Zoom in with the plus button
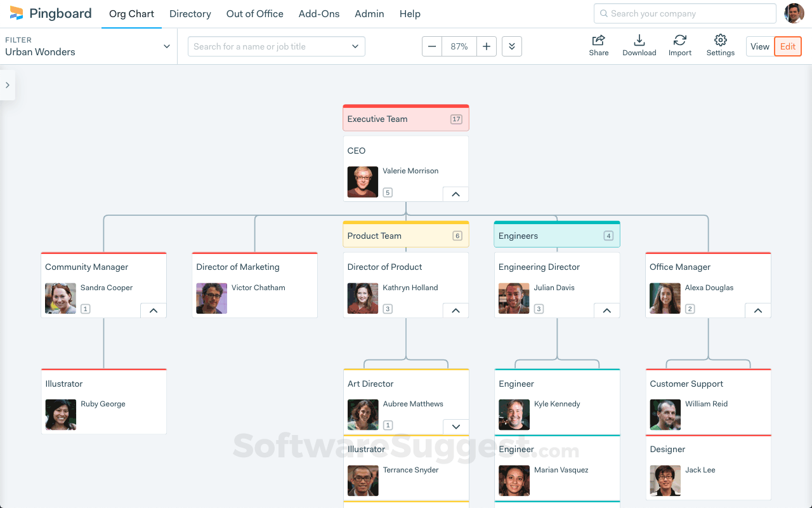The image size is (812, 508). tap(487, 46)
